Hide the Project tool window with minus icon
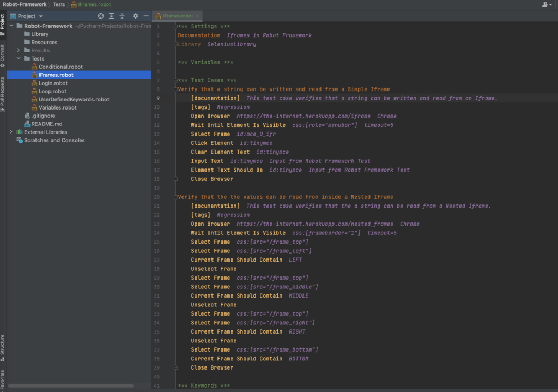 (145, 16)
